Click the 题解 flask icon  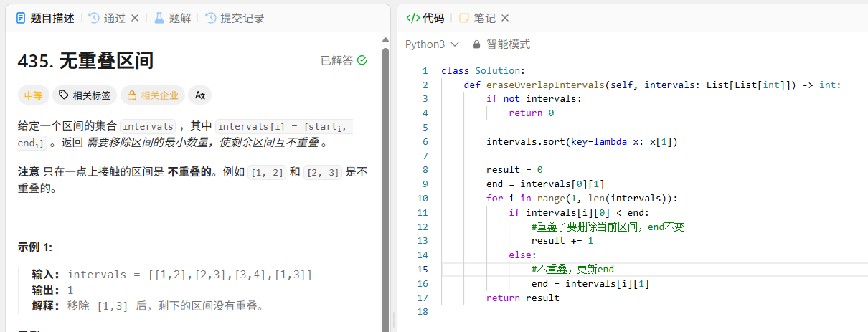click(x=159, y=18)
